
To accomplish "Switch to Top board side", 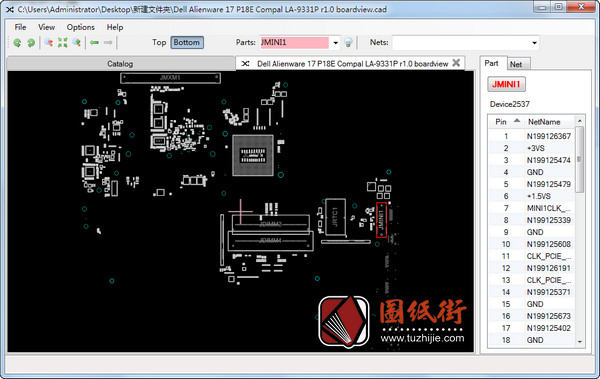I will tap(159, 42).
